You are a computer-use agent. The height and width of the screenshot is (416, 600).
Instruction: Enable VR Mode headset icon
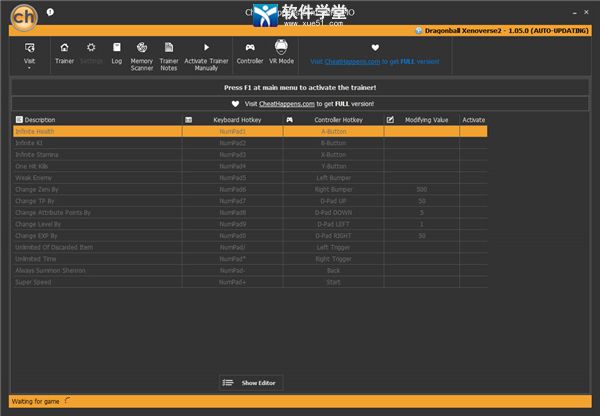pyautogui.click(x=281, y=48)
